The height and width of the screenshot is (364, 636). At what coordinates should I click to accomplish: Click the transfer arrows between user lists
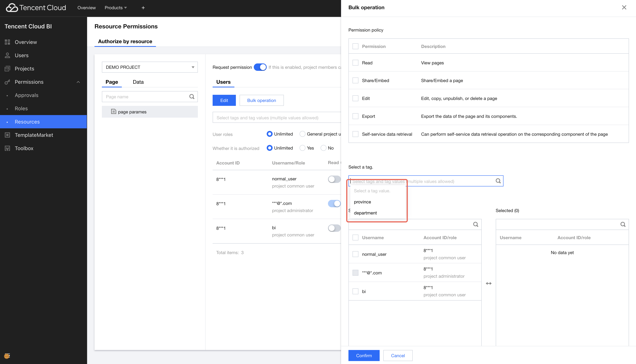coord(489,283)
